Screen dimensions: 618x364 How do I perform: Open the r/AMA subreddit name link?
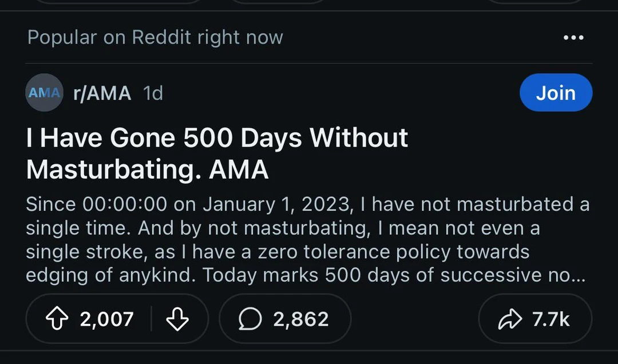pos(102,93)
